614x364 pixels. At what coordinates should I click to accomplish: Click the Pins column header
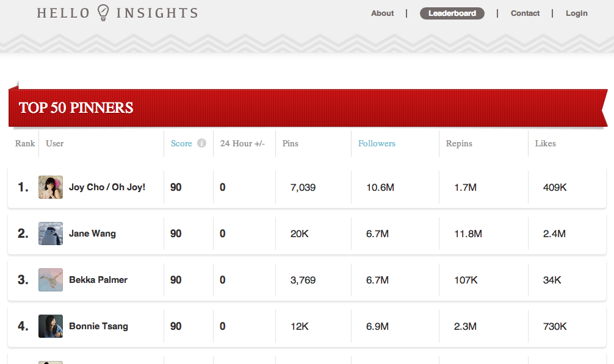(290, 143)
